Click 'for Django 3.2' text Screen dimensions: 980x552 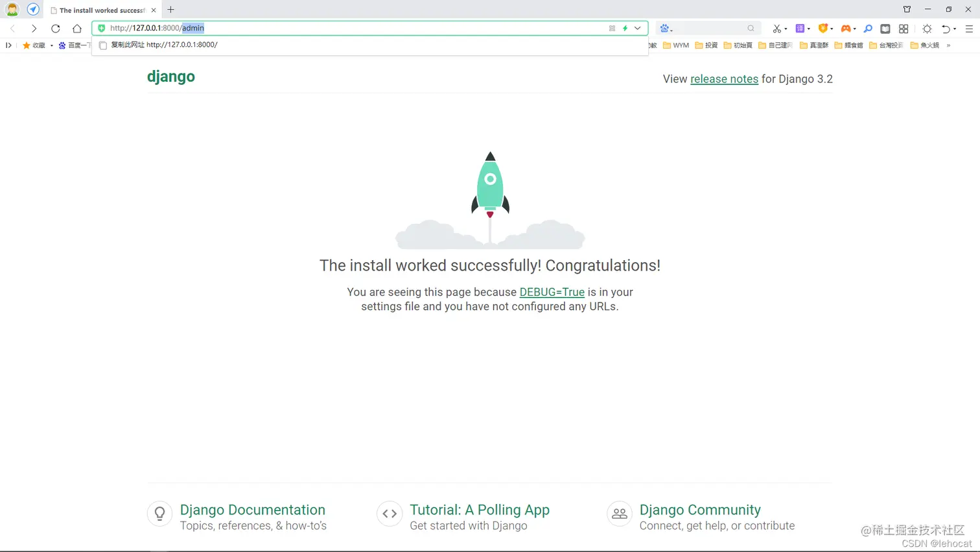797,79
